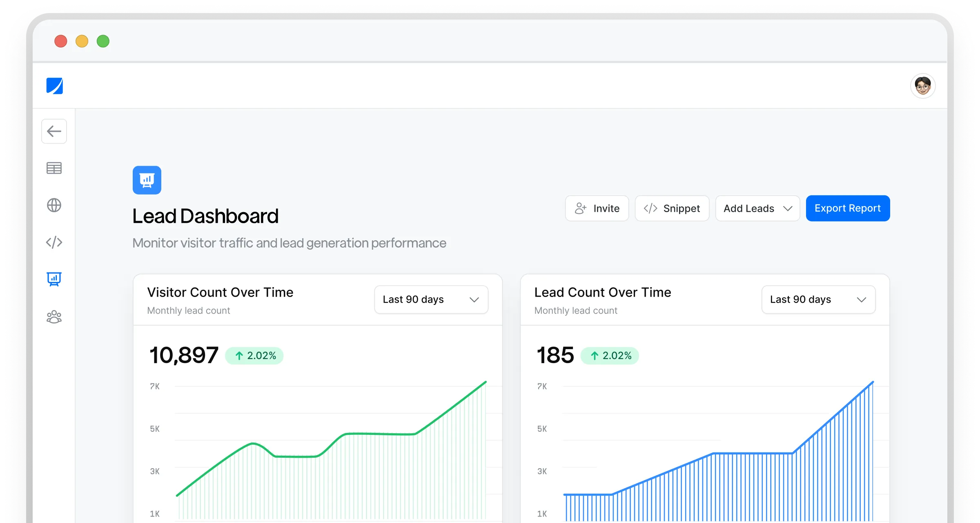
Task: Open visitor count Last 90 days dropdown
Action: (431, 299)
